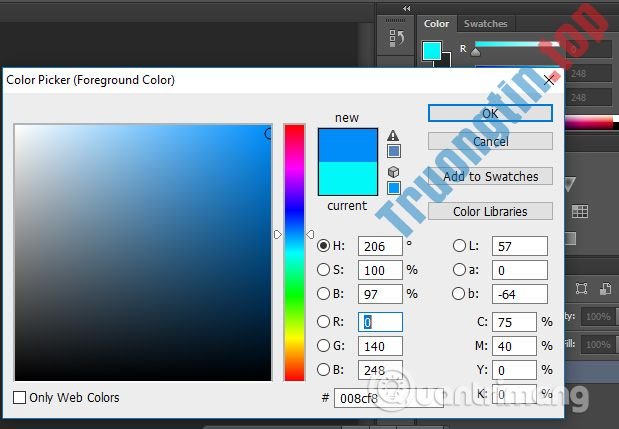Select the B brightness radio button
This screenshot has height=429, width=619.
tap(323, 293)
